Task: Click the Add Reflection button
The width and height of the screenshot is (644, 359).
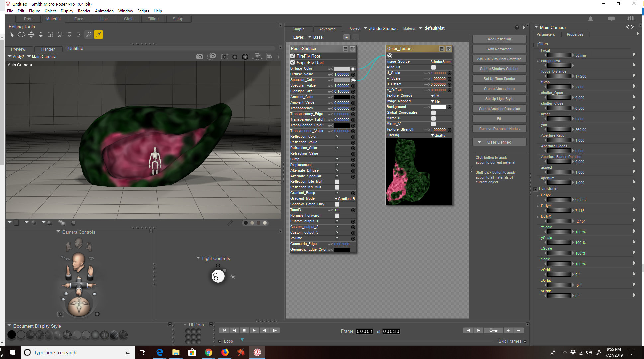Action: (499, 39)
